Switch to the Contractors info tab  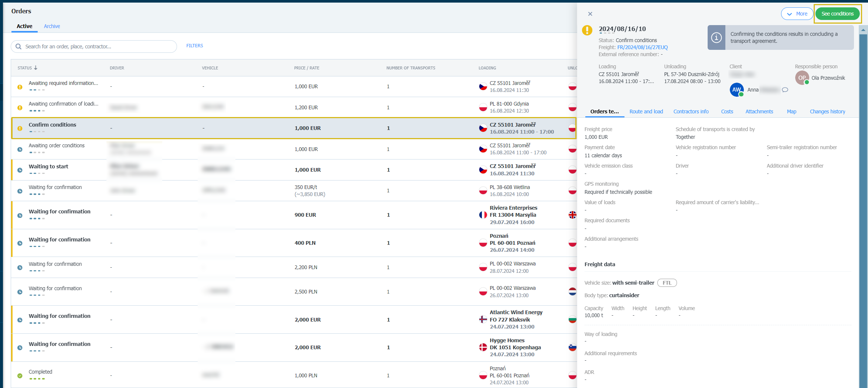pyautogui.click(x=691, y=111)
